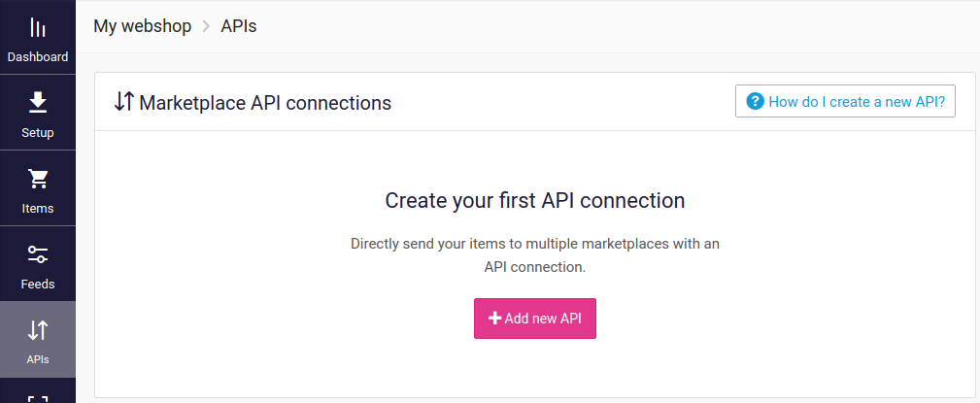Click the partially visible icon below APIs
This screenshot has width=980, height=403.
point(38,398)
